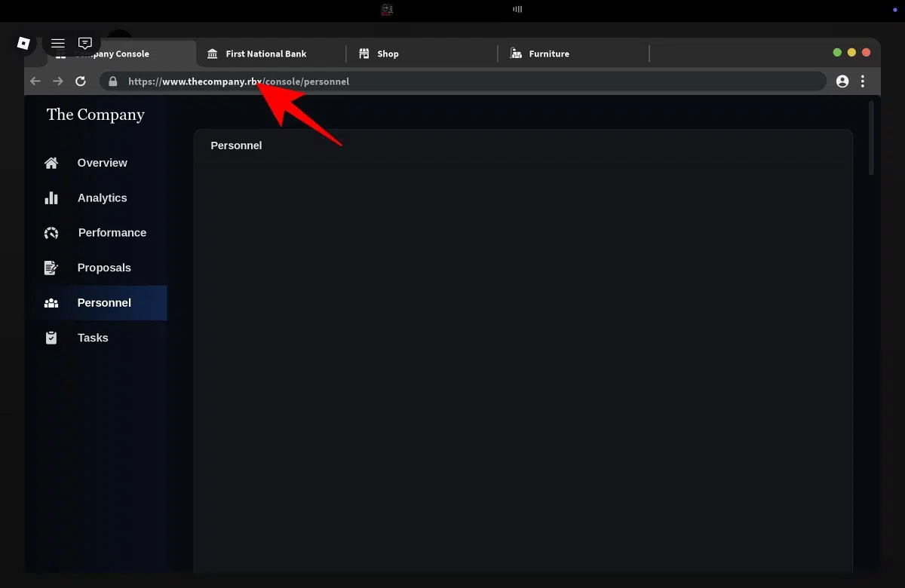Reload the page with refresh icon

point(81,81)
